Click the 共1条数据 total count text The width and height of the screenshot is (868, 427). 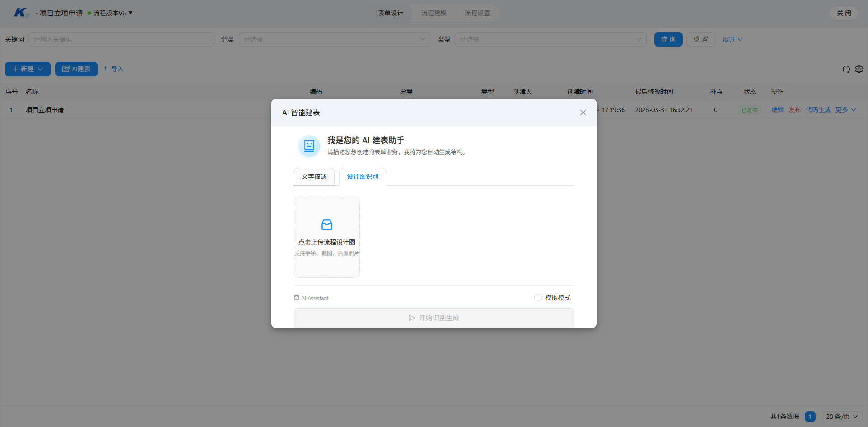pos(785,417)
